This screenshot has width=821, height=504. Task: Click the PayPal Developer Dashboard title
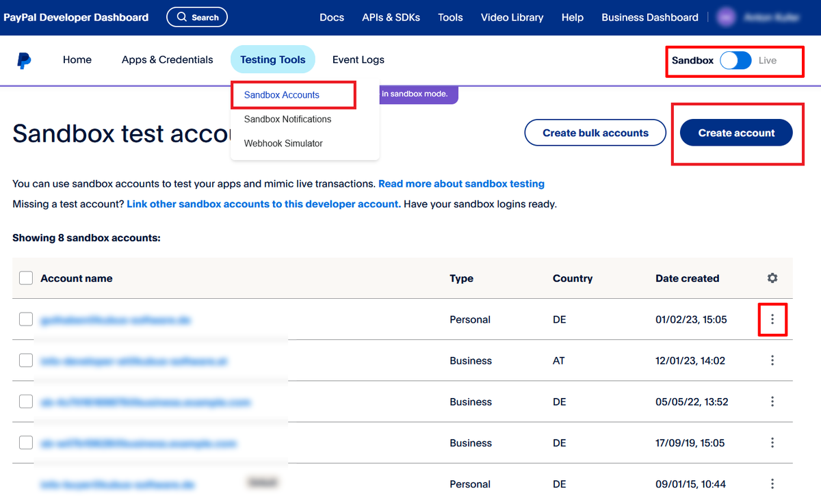76,17
